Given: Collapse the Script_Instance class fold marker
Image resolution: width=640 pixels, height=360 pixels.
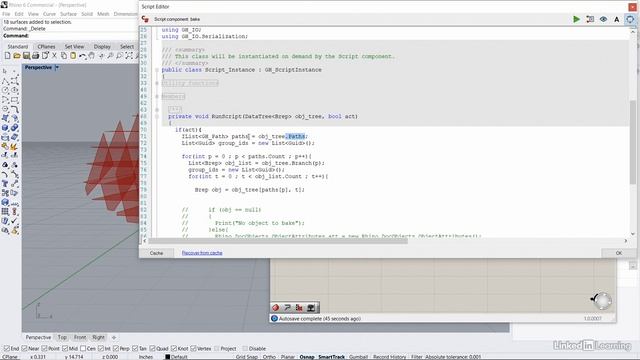Looking at the screenshot, I should coord(157,70).
